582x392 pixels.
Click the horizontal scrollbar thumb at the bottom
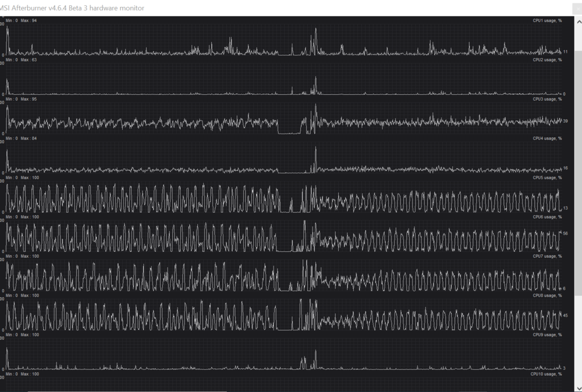pos(127,391)
